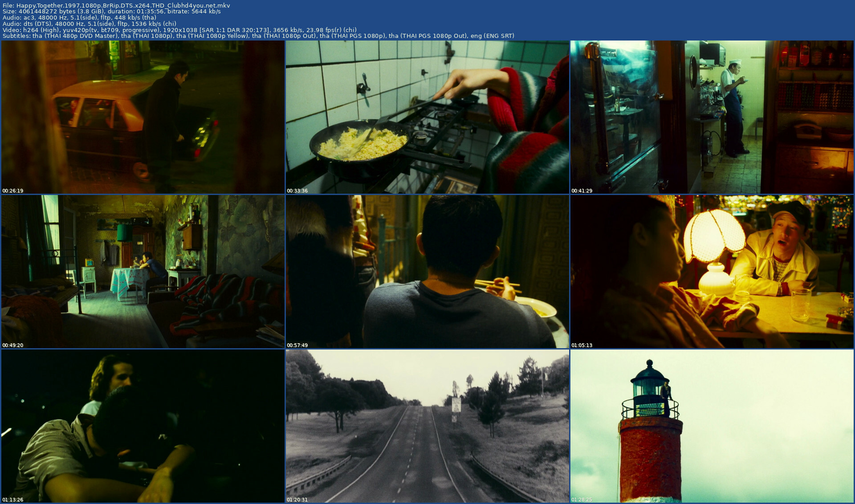Screen dimensions: 855x504
Task: Click the timestamp 00:57:49
Action: pyautogui.click(x=297, y=345)
